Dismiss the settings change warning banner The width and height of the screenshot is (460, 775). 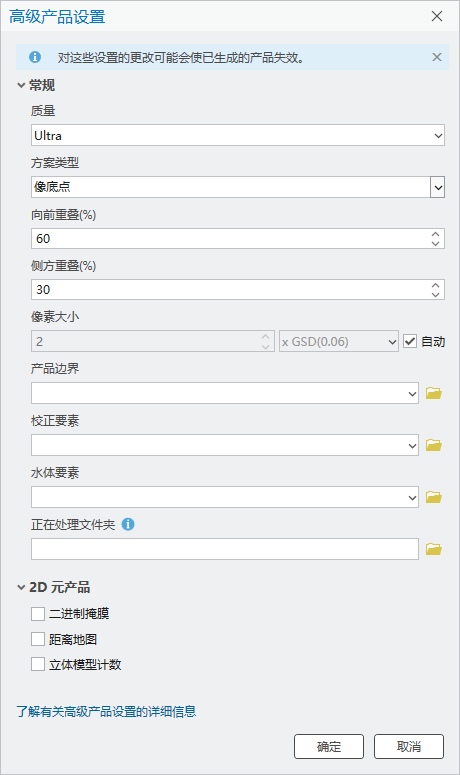click(437, 57)
